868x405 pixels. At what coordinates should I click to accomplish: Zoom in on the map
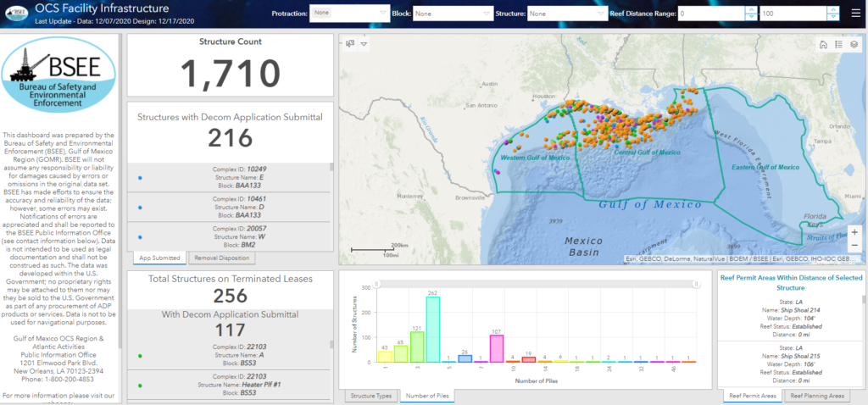click(854, 230)
